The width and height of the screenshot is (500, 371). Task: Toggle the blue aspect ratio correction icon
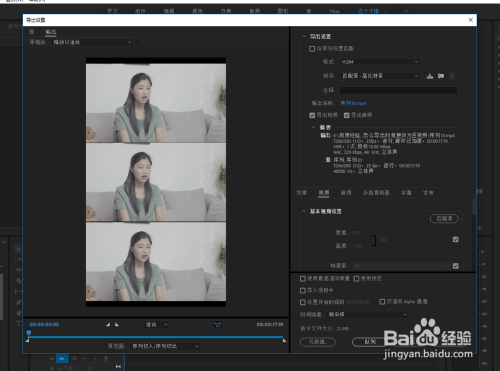218,324
